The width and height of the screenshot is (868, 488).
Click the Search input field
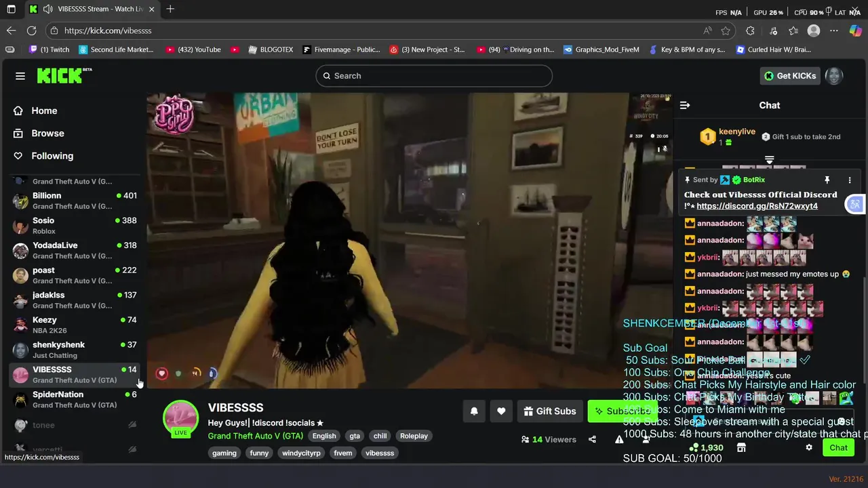click(434, 76)
